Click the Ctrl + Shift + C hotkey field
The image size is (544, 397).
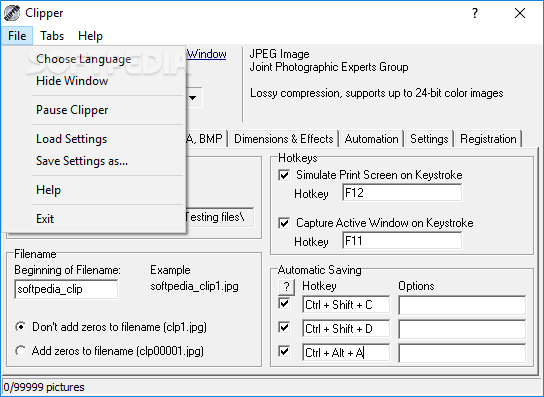point(346,305)
